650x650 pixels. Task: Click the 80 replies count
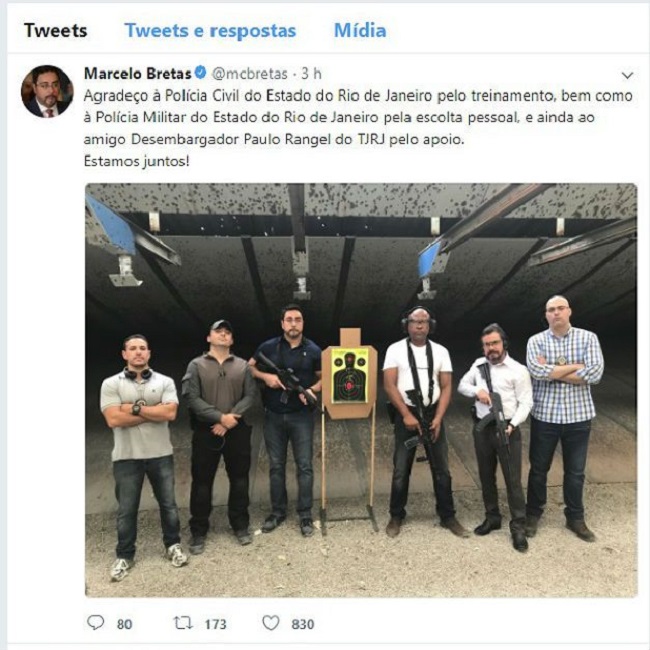coord(124,624)
